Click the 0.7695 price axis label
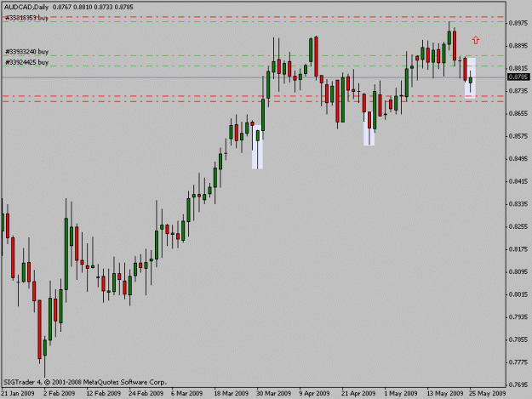 click(x=518, y=385)
